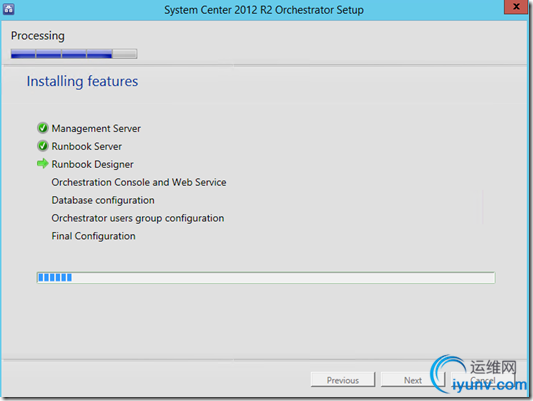Close the Orchestrator Setup window
Screen dimensions: 533x401
coord(516,7)
